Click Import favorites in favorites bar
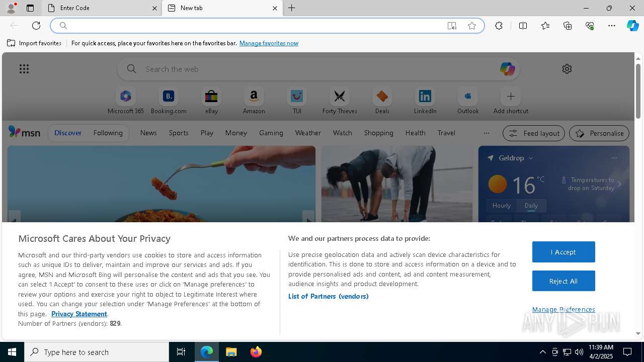This screenshot has width=644, height=362. coord(34,43)
